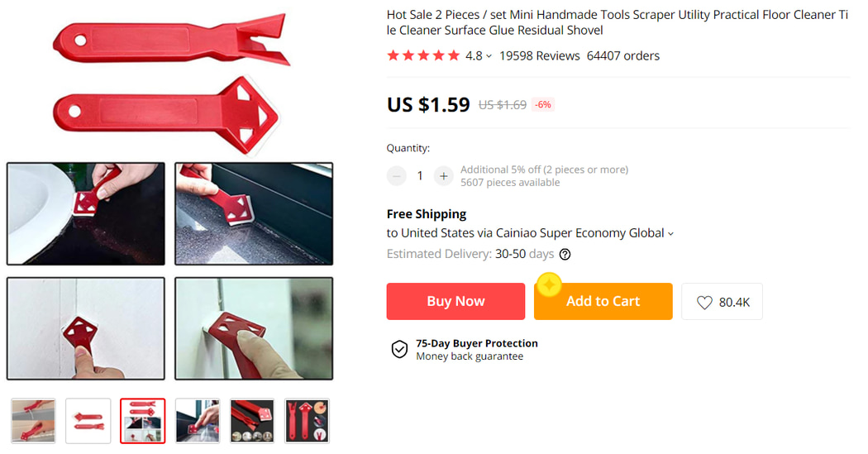
Task: Click the shield Buyer Protection icon
Action: click(399, 349)
